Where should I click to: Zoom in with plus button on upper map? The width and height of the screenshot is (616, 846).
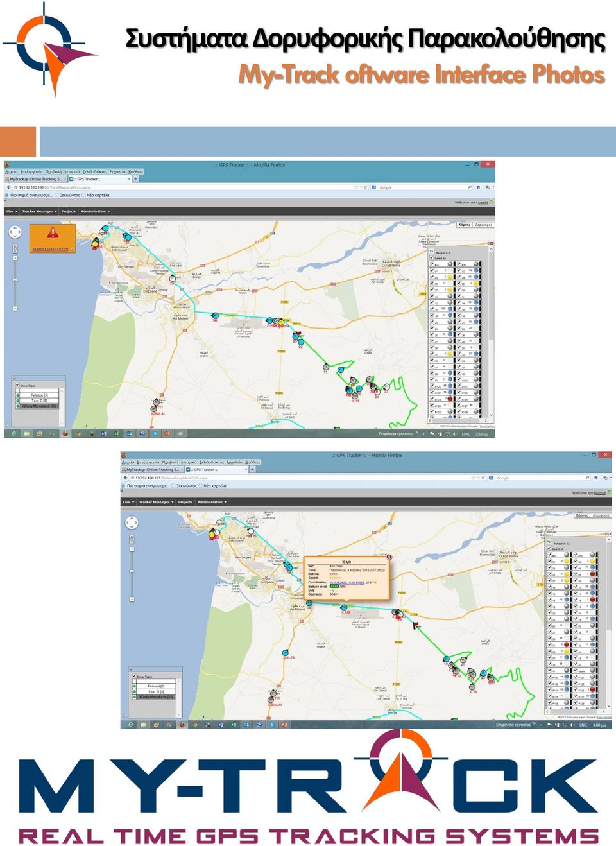point(15,258)
